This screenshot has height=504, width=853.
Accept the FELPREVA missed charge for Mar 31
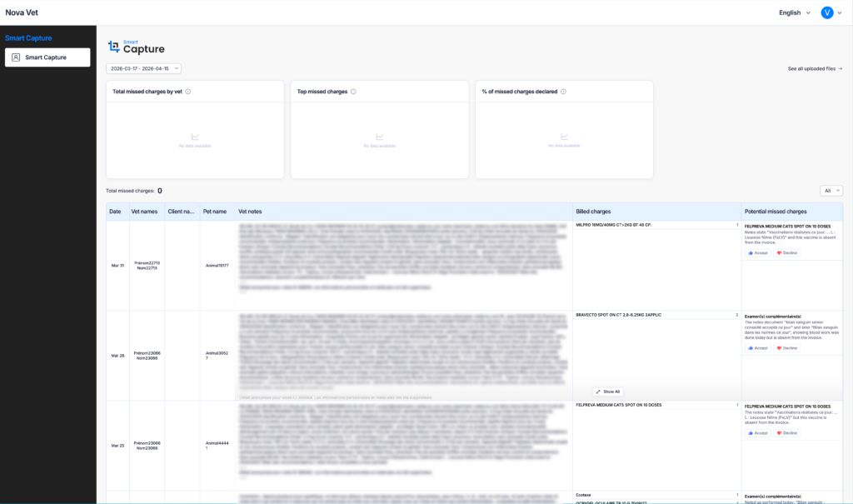757,252
